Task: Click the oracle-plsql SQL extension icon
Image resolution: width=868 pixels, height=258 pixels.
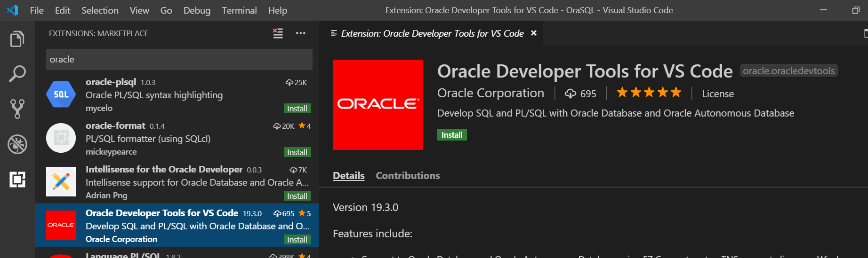Action: [x=61, y=94]
